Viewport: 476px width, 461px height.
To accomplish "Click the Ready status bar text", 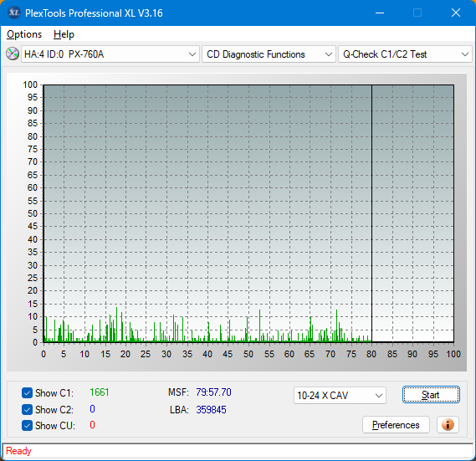I will [18, 451].
